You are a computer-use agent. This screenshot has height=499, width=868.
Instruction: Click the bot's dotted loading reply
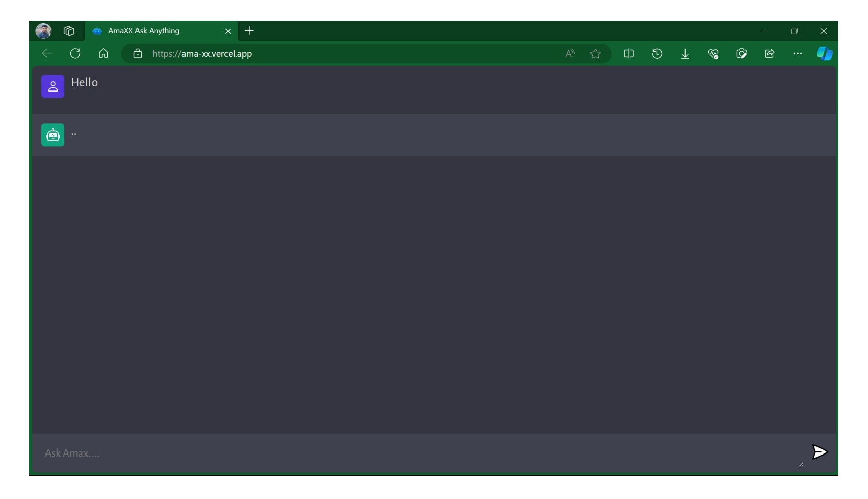coord(74,134)
